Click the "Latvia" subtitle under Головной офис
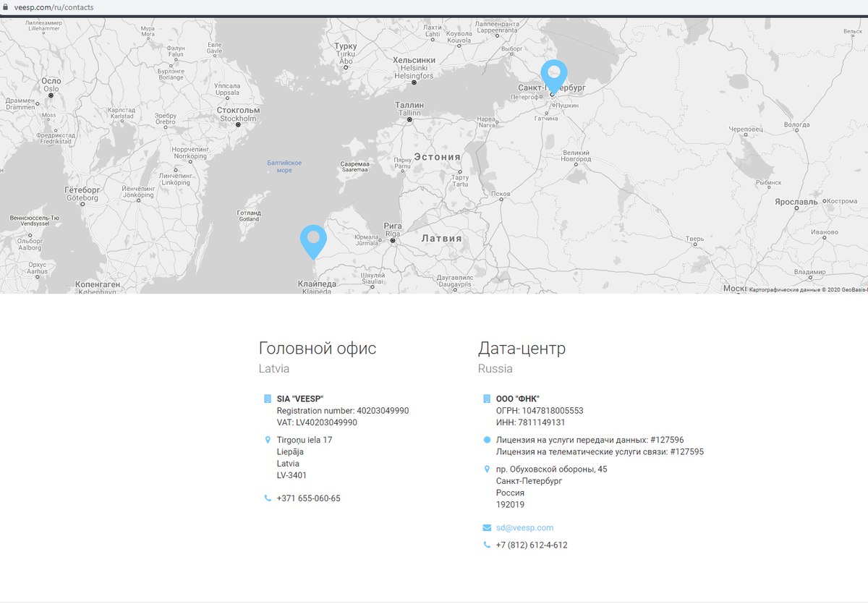The height and width of the screenshot is (604, 868). [x=274, y=369]
